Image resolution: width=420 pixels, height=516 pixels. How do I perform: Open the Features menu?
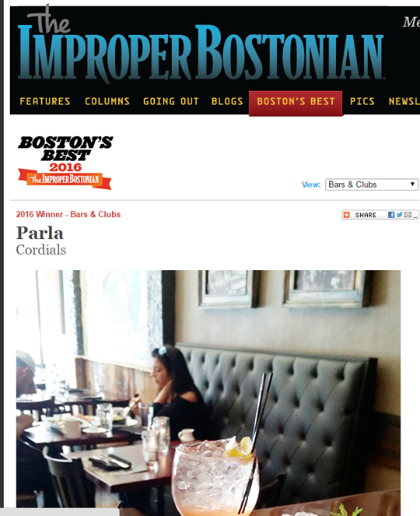coord(45,101)
